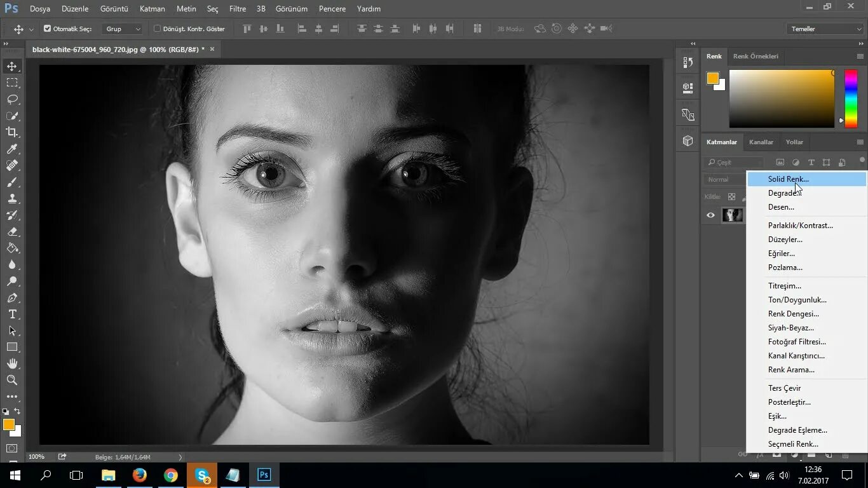This screenshot has height=488, width=868.
Task: Select the Crop tool
Action: point(12,132)
